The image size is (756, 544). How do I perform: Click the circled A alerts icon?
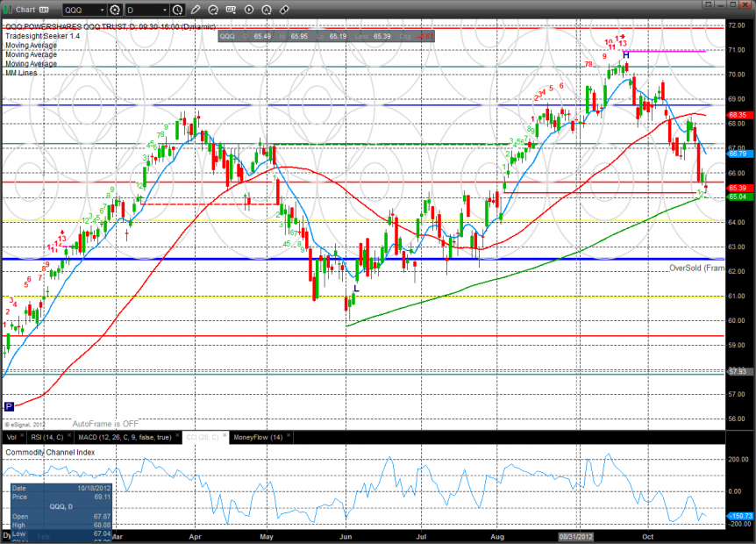[266, 10]
